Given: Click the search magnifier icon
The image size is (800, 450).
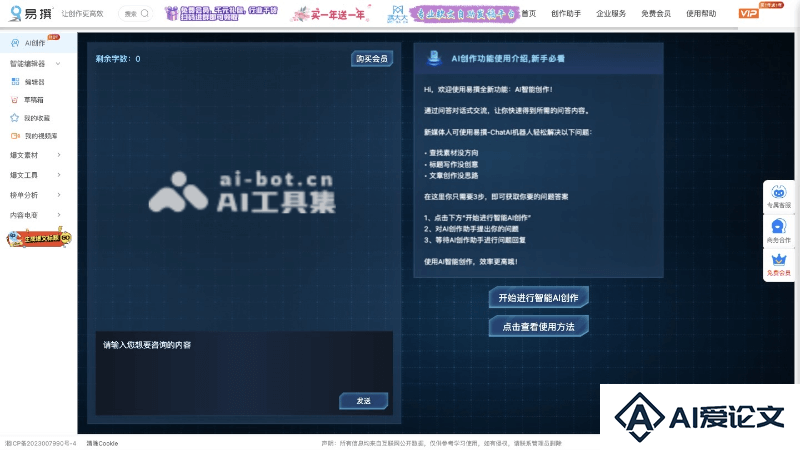Looking at the screenshot, I should [145, 13].
